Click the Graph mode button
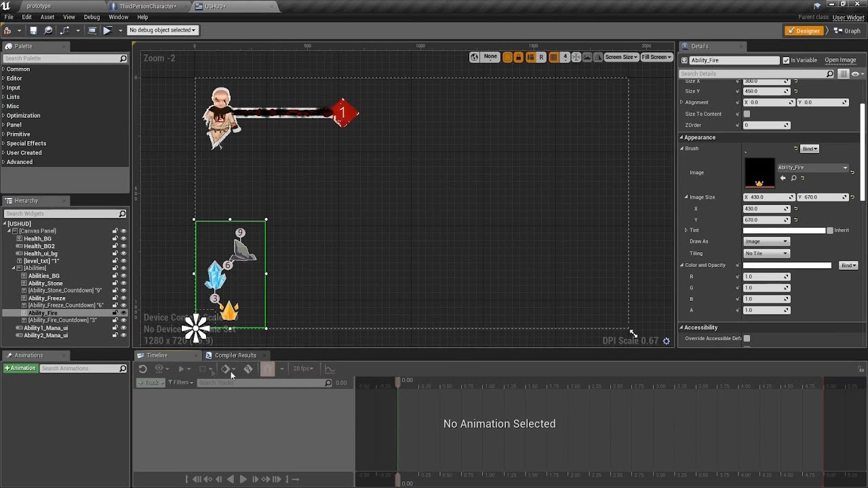The image size is (868, 488). tap(848, 30)
